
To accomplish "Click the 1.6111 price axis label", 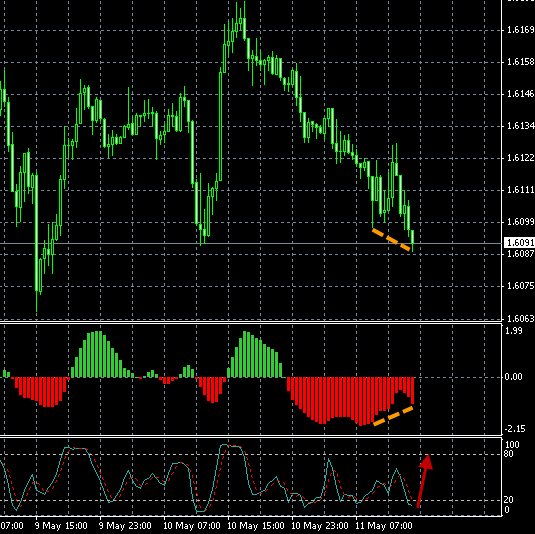I will point(521,190).
